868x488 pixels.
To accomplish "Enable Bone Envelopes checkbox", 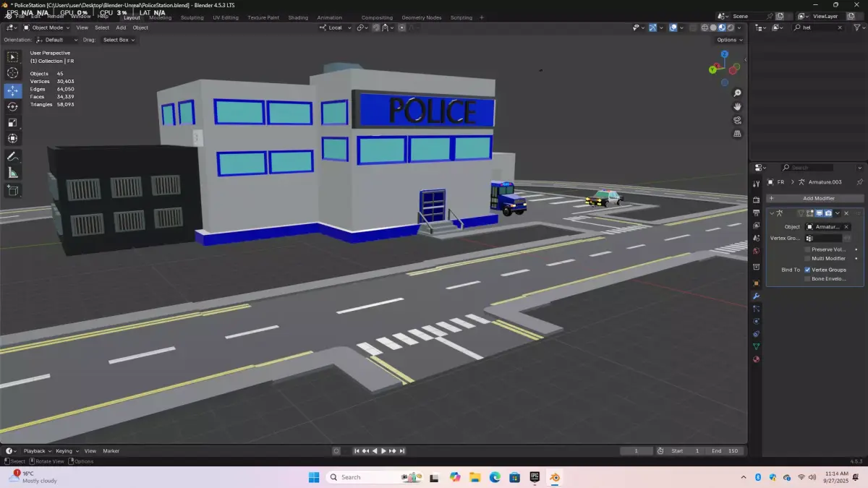I will (807, 278).
